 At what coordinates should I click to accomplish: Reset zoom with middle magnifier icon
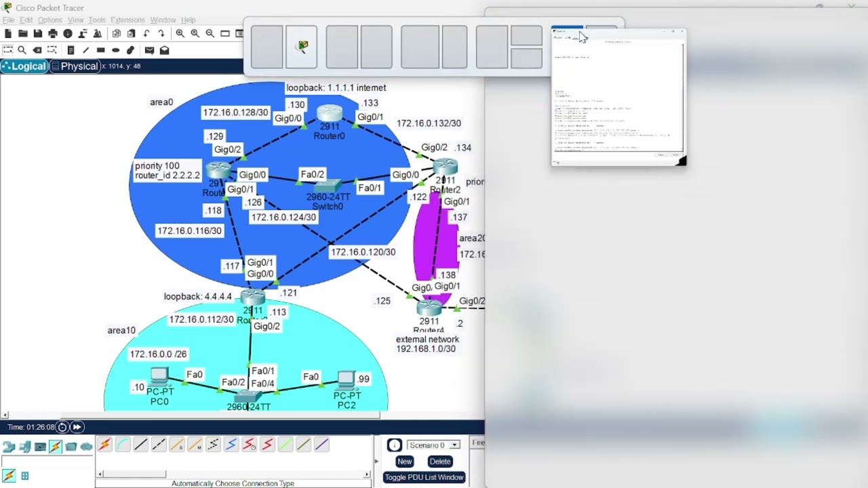(195, 33)
